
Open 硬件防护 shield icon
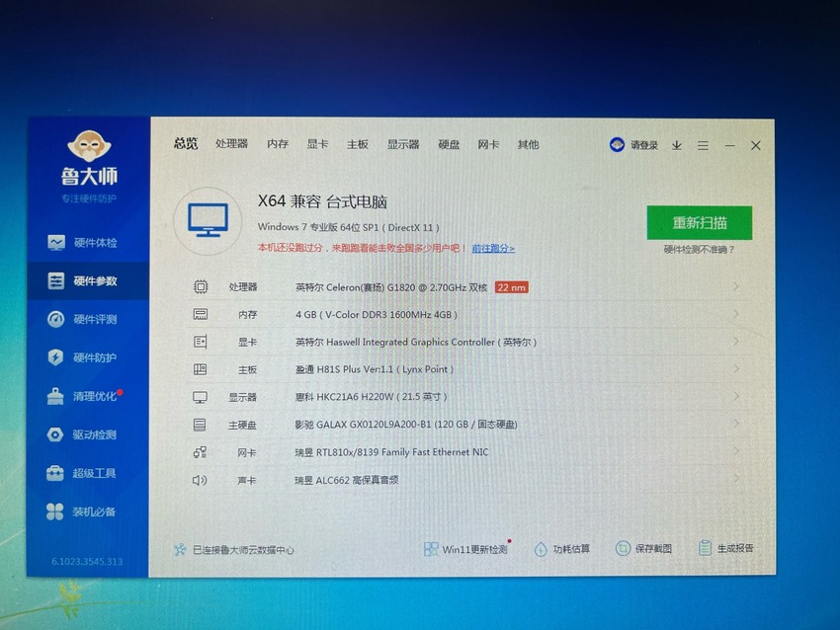point(55,357)
